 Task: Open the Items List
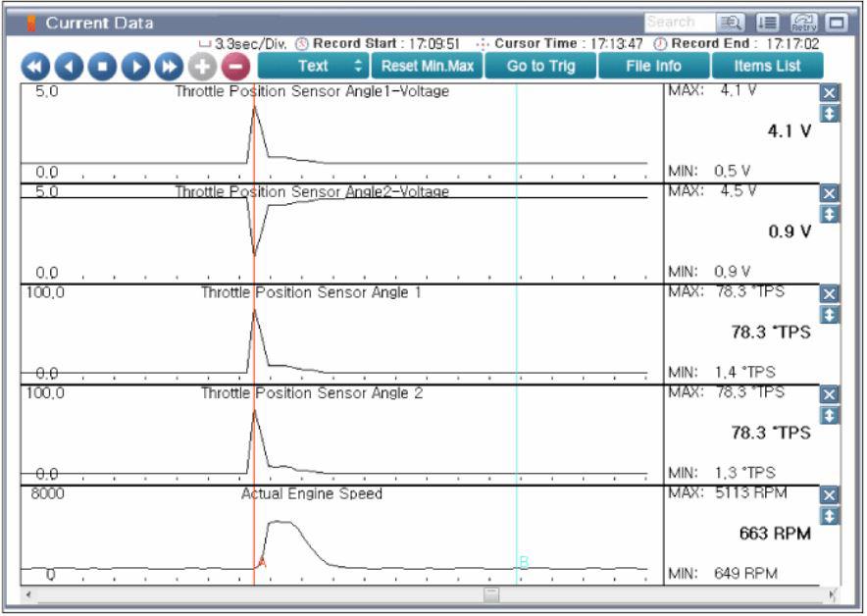click(x=768, y=66)
